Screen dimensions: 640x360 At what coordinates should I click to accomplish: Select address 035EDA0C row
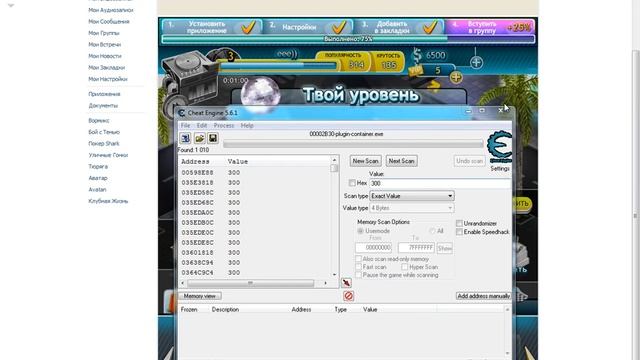click(255, 213)
